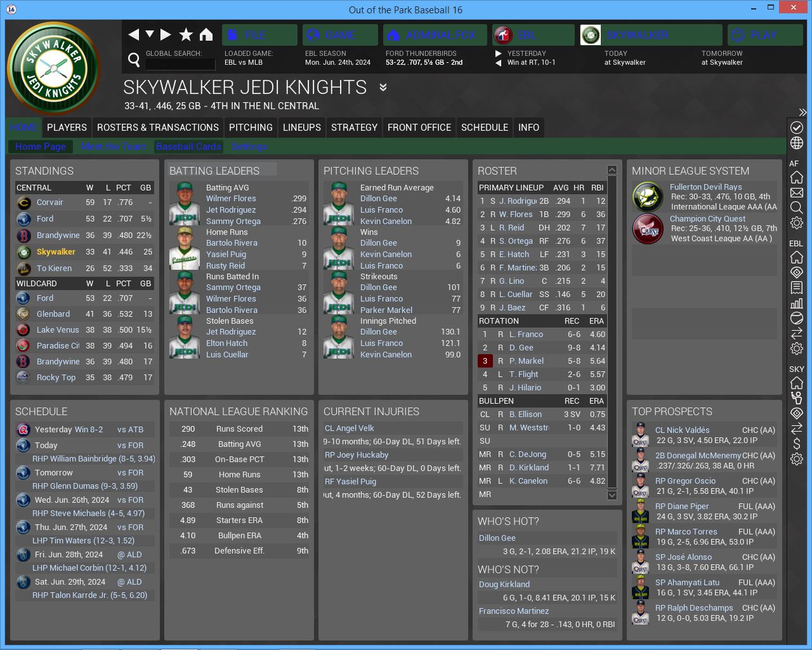
Task: Open Parker Markel in Pitching Leaders
Action: point(386,310)
